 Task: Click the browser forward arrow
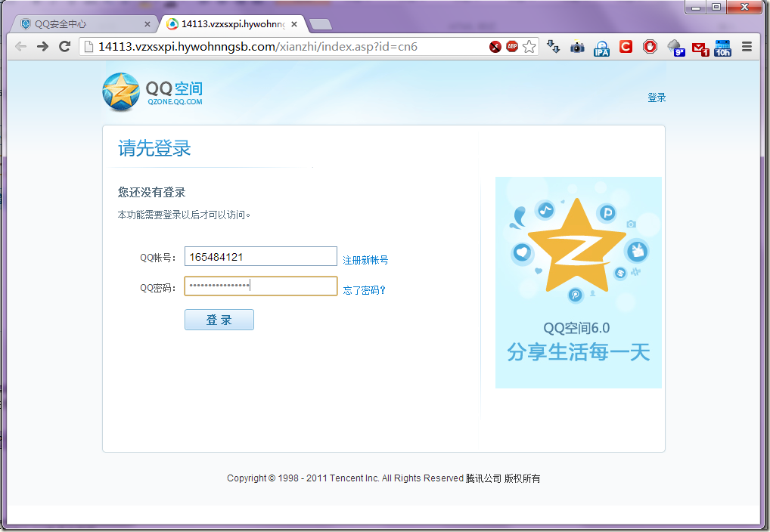click(x=42, y=47)
